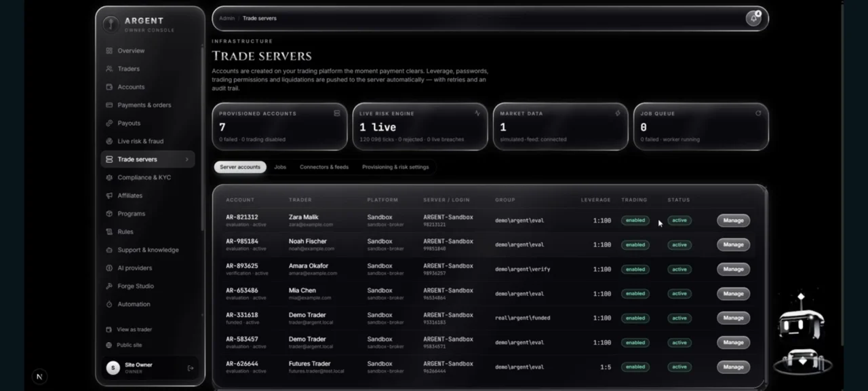Manage account AR-821312
This screenshot has width=868, height=391.
pyautogui.click(x=733, y=221)
